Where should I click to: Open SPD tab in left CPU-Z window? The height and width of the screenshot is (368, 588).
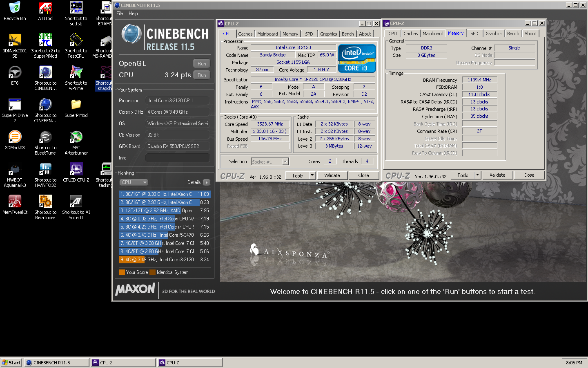click(309, 34)
